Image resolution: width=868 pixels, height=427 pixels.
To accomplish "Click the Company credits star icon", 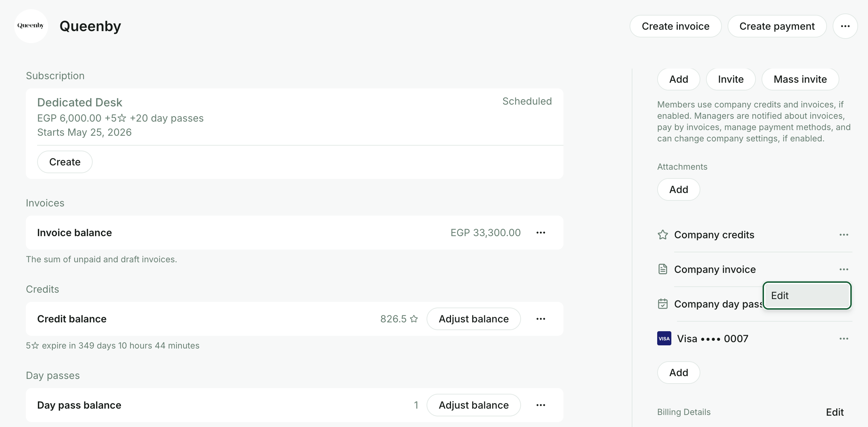I will (x=663, y=235).
